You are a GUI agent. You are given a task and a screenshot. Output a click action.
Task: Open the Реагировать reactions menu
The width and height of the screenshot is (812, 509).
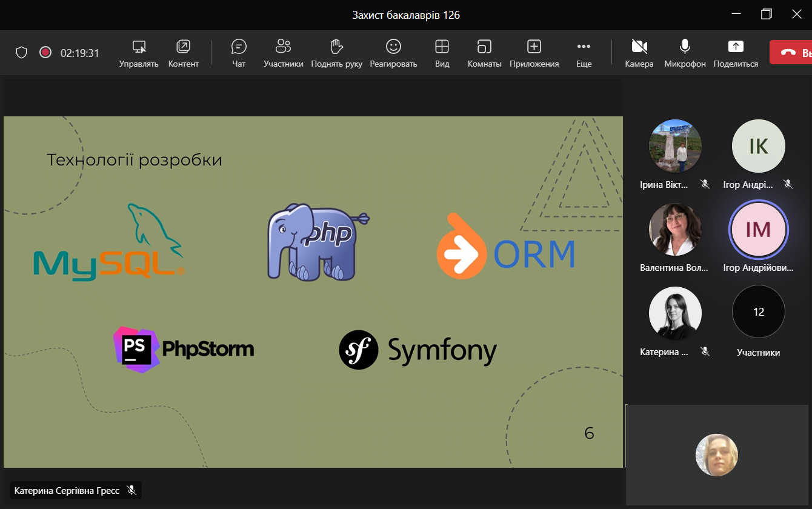click(x=393, y=52)
